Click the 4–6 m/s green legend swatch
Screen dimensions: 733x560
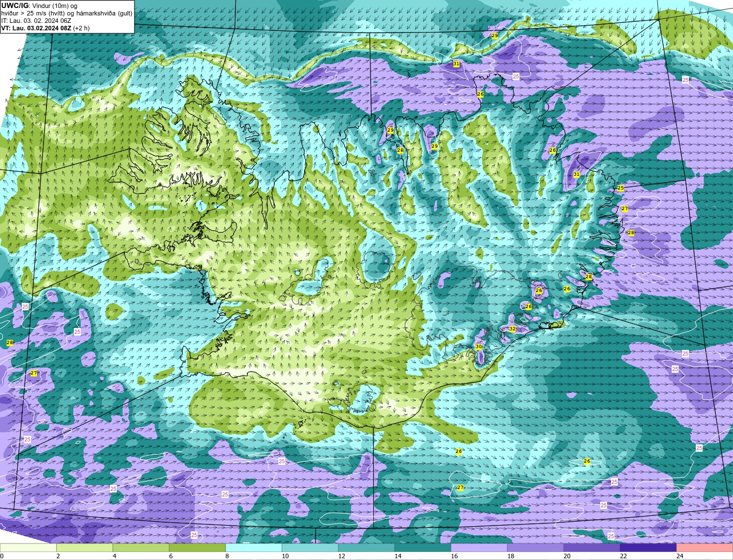pyautogui.click(x=141, y=548)
